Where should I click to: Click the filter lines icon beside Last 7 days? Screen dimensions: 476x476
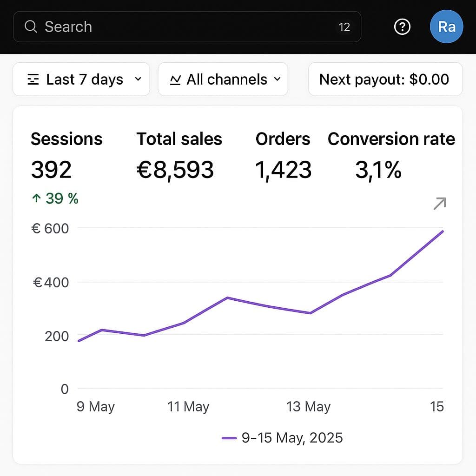(x=33, y=79)
